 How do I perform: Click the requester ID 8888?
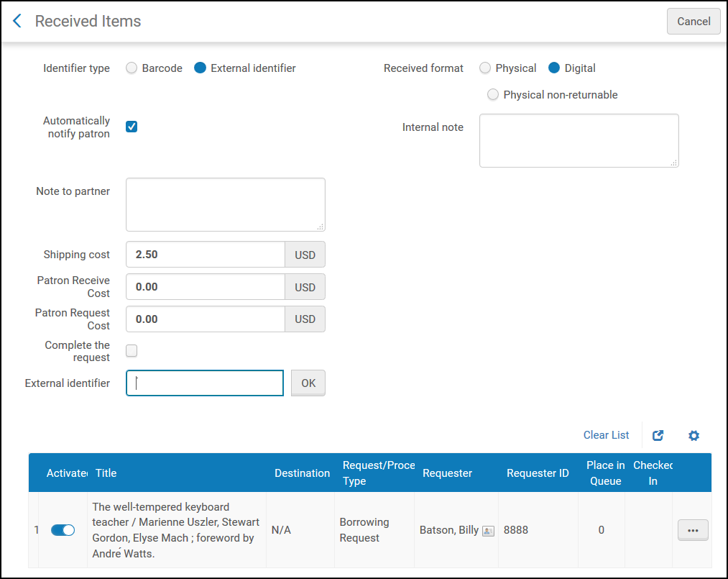pos(516,530)
